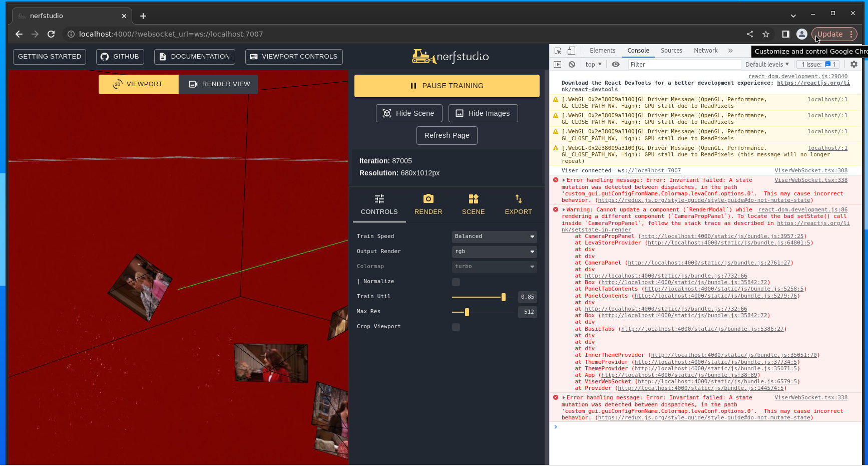868x466 pixels.
Task: Open the Network tab in DevTools
Action: pyautogui.click(x=705, y=50)
